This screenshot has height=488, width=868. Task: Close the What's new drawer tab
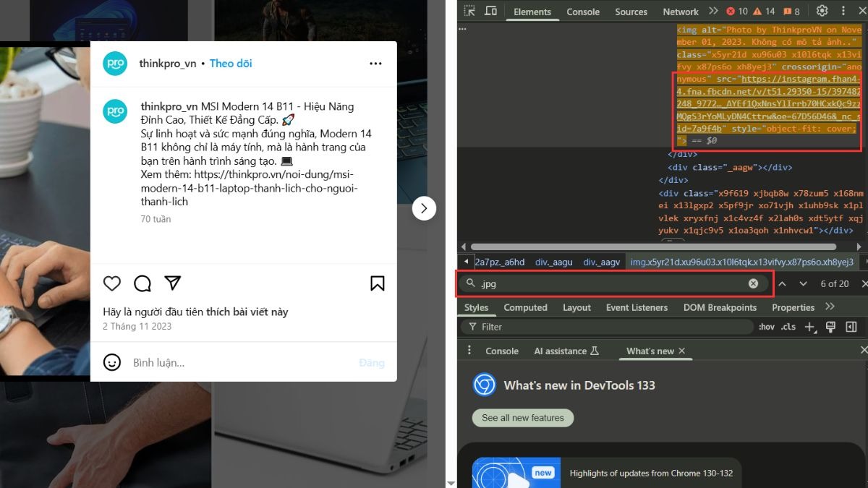[x=681, y=351]
